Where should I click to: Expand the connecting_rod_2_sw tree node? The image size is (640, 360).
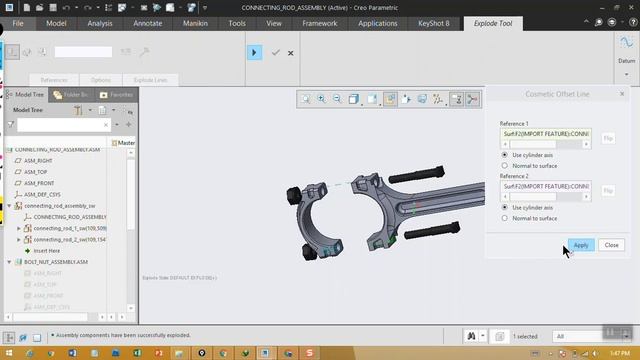point(19,240)
